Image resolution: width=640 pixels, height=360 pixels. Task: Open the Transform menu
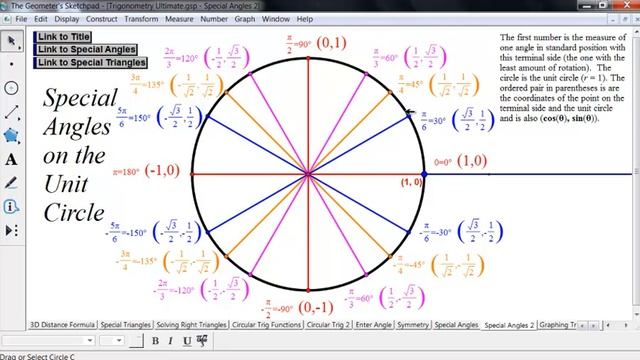click(141, 19)
